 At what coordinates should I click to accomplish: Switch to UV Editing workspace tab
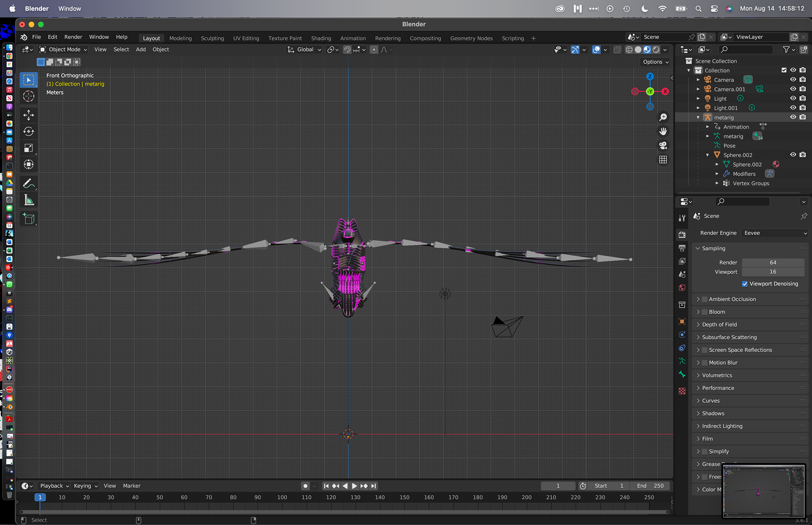[x=246, y=38]
